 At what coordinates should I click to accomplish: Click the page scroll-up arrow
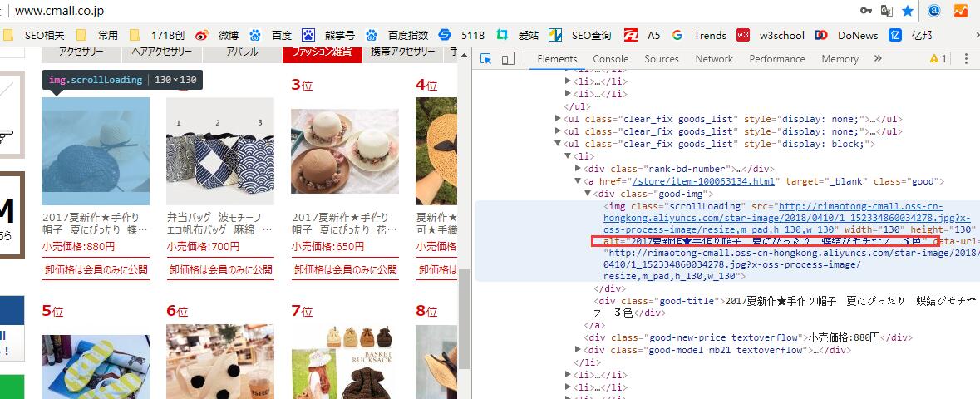click(x=463, y=57)
